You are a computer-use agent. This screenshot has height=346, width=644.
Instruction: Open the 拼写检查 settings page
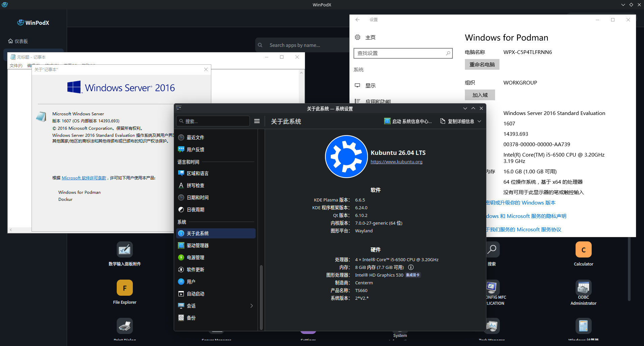coord(216,185)
